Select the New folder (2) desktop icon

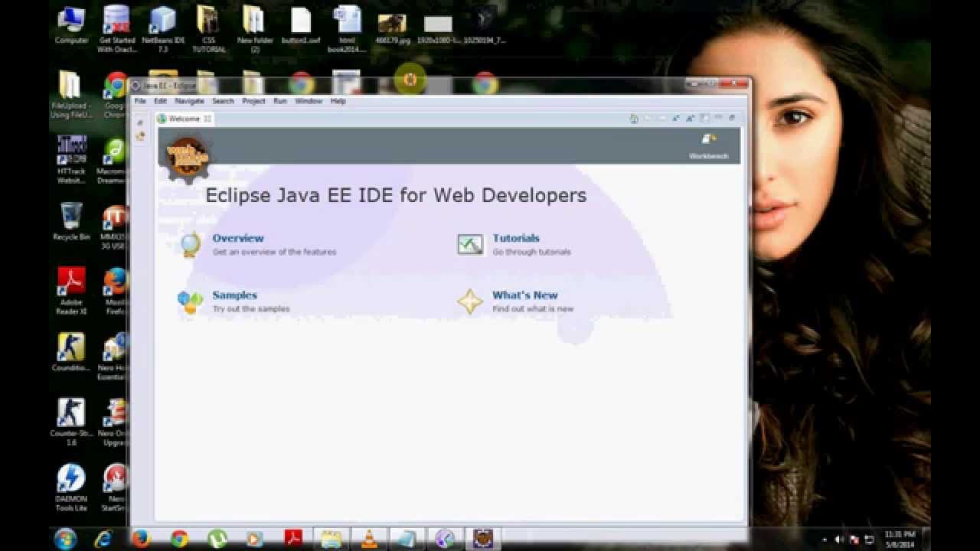pyautogui.click(x=255, y=29)
